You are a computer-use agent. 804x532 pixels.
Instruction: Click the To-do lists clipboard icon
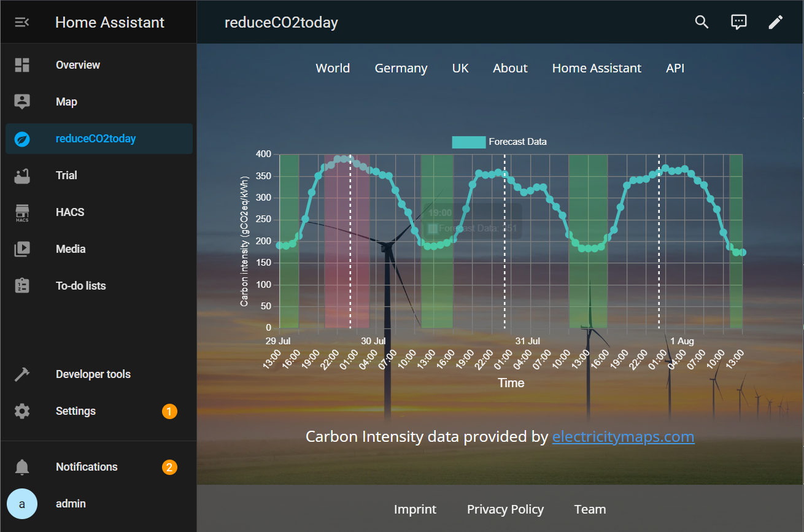pyautogui.click(x=22, y=286)
